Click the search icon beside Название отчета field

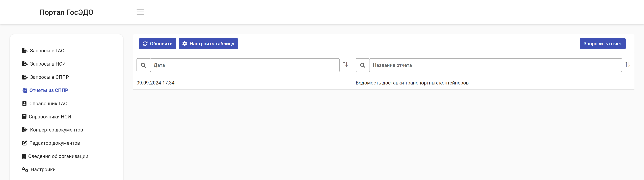[x=362, y=65]
